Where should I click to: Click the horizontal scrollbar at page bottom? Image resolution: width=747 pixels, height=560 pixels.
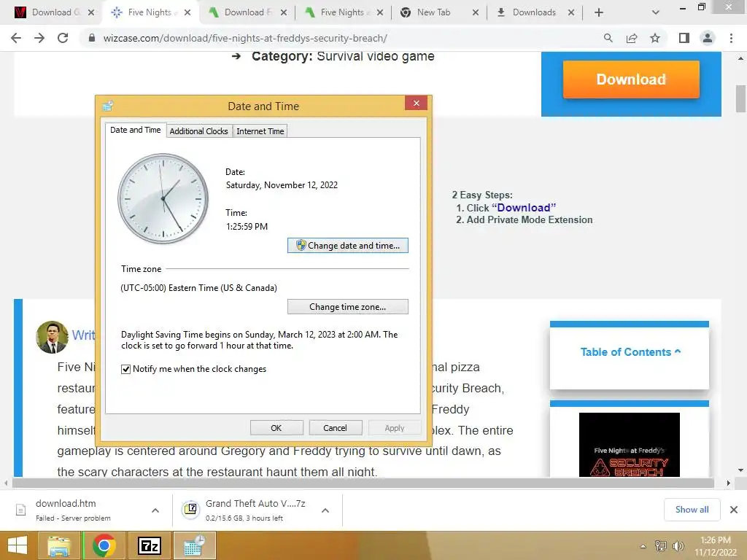363,483
